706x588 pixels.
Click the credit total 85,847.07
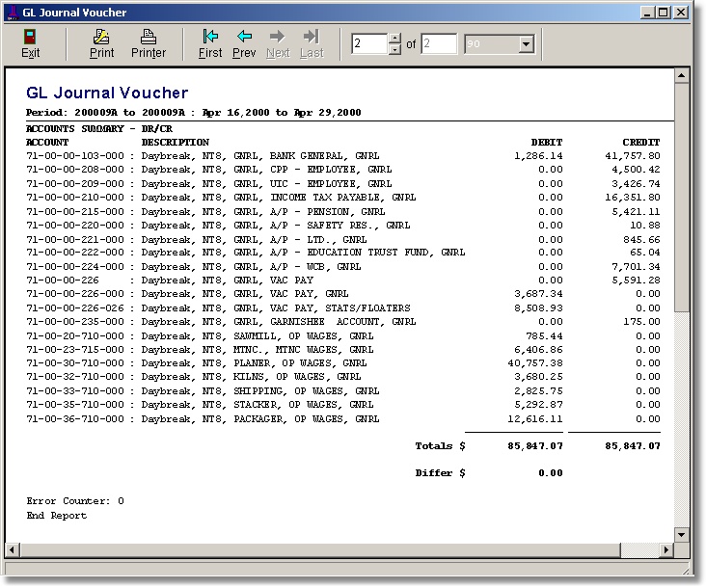point(632,446)
